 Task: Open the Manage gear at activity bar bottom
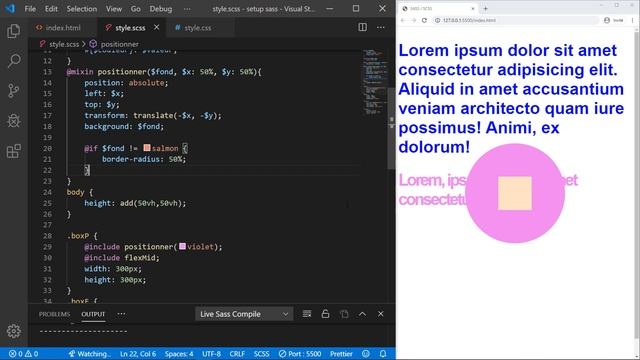[13, 331]
